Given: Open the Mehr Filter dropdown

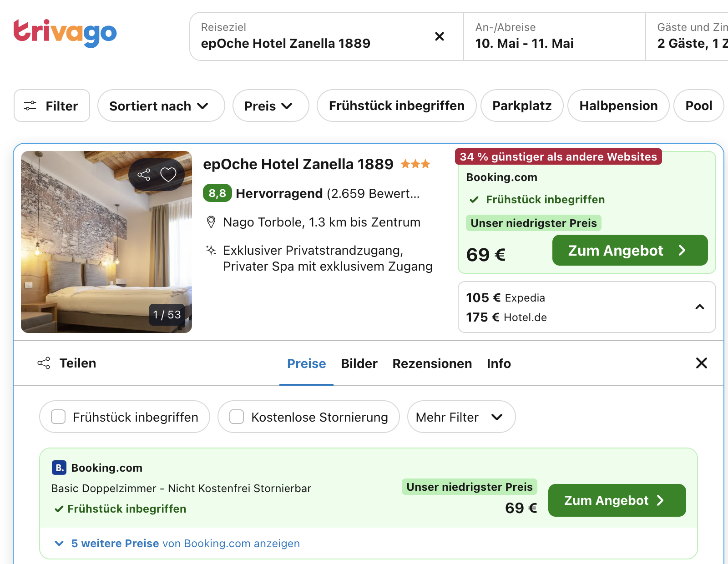Looking at the screenshot, I should (461, 417).
